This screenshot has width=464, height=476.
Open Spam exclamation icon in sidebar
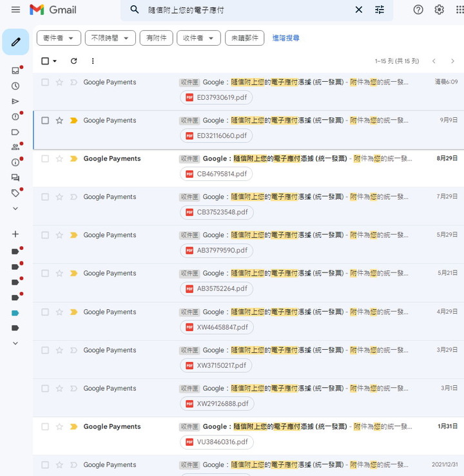coord(15,117)
